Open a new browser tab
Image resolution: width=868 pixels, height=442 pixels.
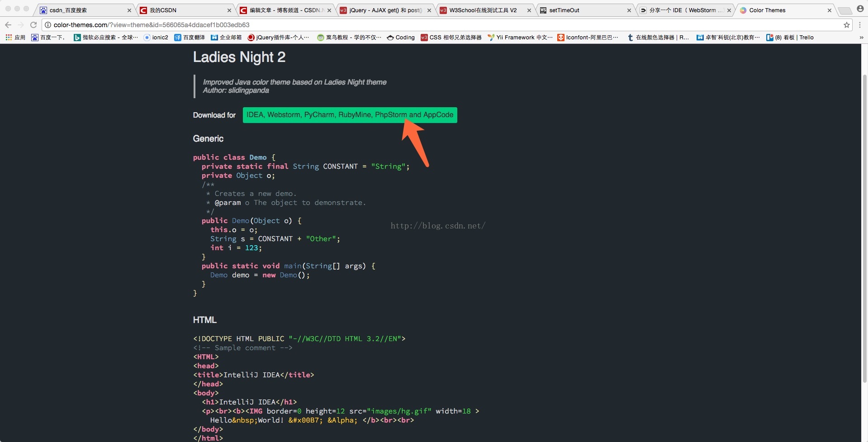tap(844, 10)
